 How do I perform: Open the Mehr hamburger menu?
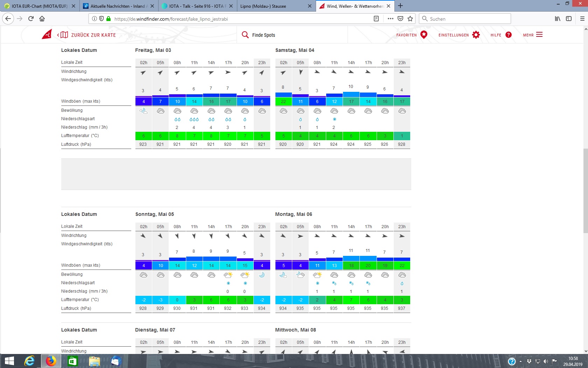coord(539,35)
